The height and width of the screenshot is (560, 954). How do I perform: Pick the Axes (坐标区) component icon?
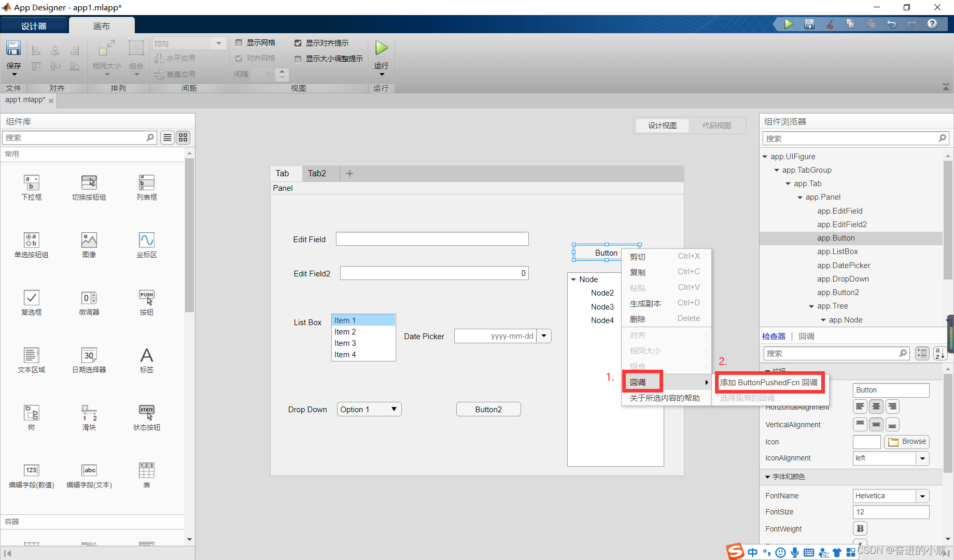coord(147,240)
